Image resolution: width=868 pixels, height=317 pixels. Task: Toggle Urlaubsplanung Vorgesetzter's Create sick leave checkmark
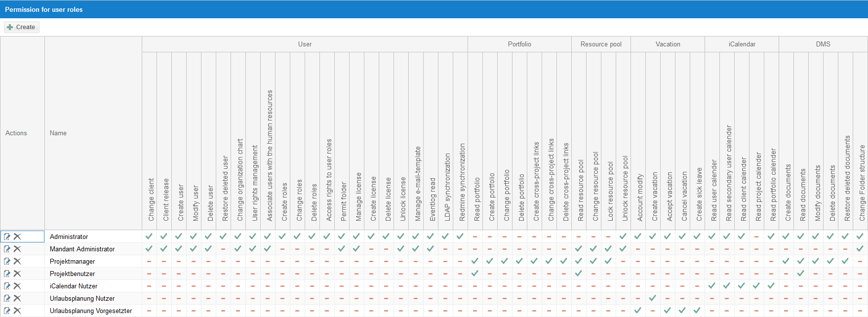pyautogui.click(x=697, y=311)
